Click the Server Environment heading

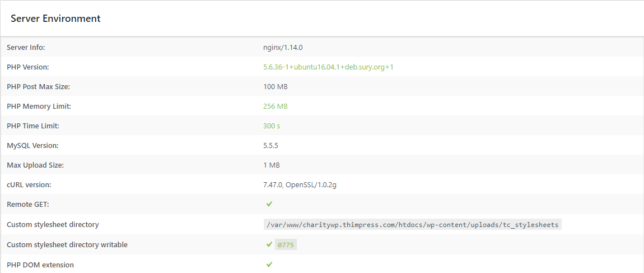(x=55, y=18)
